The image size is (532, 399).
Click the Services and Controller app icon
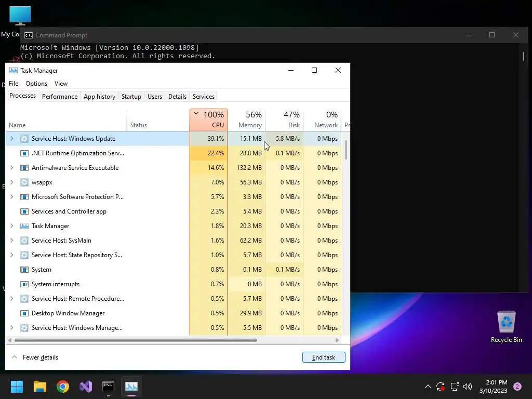click(x=24, y=211)
